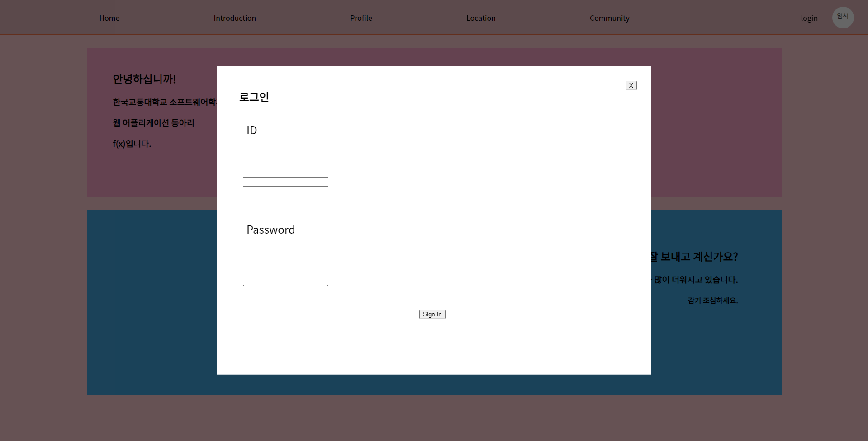Click the 안녕하십니까! greeting banner

tap(144, 79)
